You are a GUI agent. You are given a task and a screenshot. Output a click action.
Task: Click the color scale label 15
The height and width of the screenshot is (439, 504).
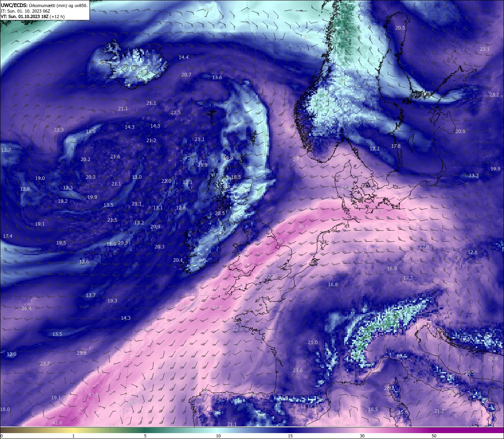point(290,436)
